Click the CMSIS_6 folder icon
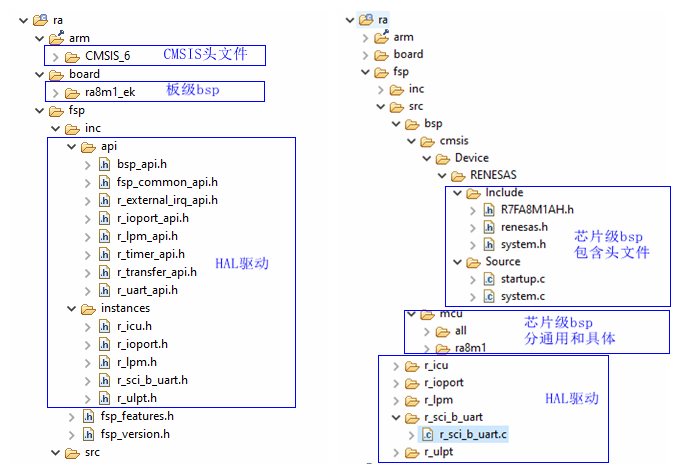The height and width of the screenshot is (474, 676). tap(72, 57)
